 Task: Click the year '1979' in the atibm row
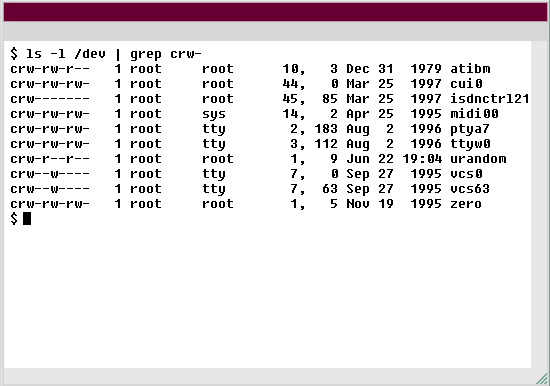(426, 69)
